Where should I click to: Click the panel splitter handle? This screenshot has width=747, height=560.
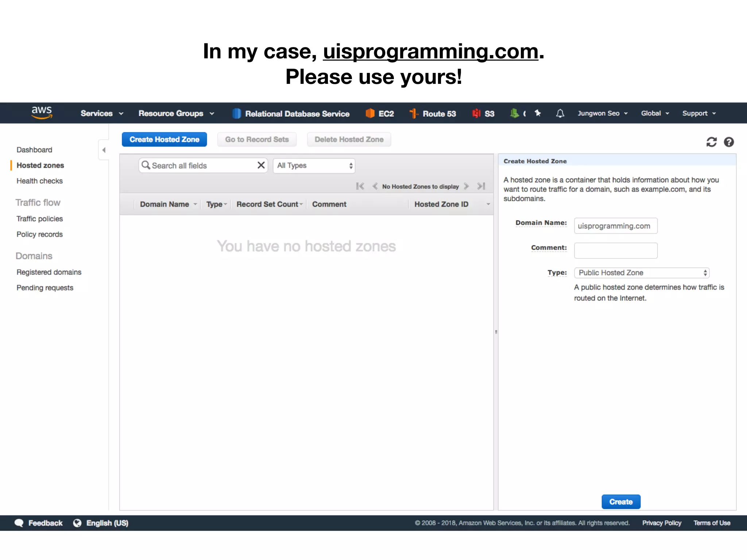point(496,332)
